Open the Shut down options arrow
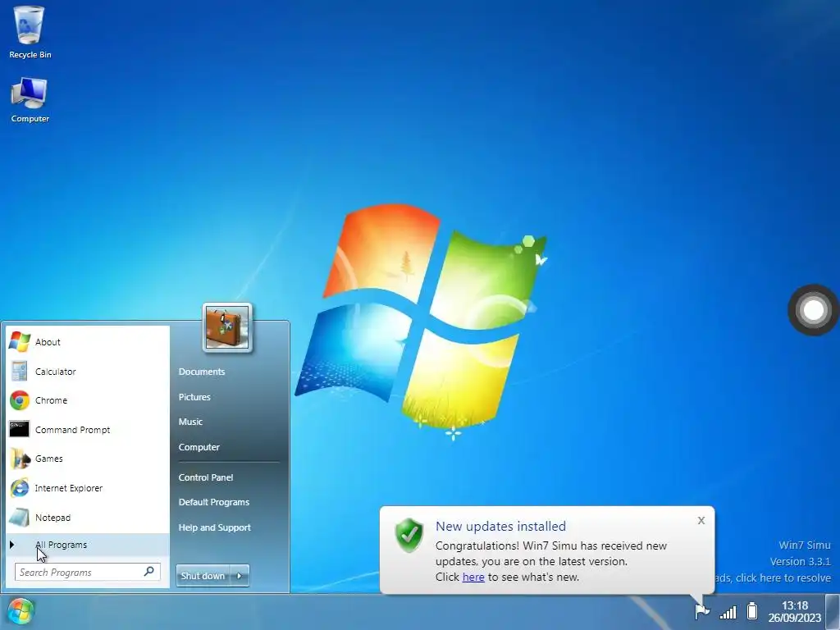 point(240,576)
